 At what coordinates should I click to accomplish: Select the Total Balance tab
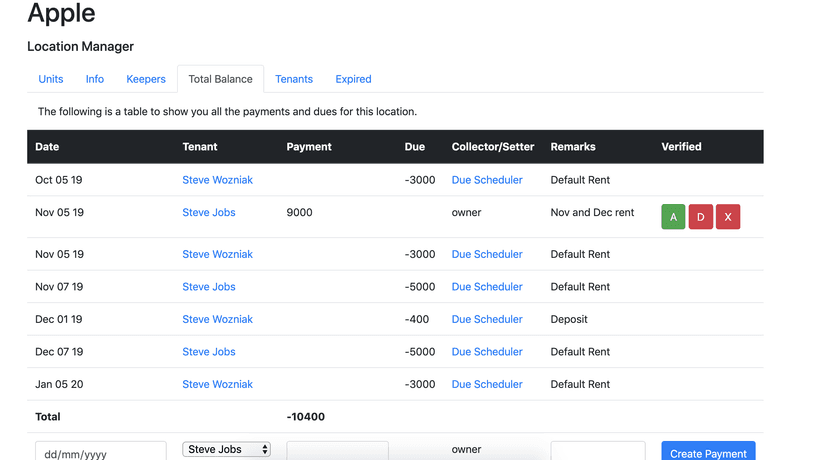(220, 79)
